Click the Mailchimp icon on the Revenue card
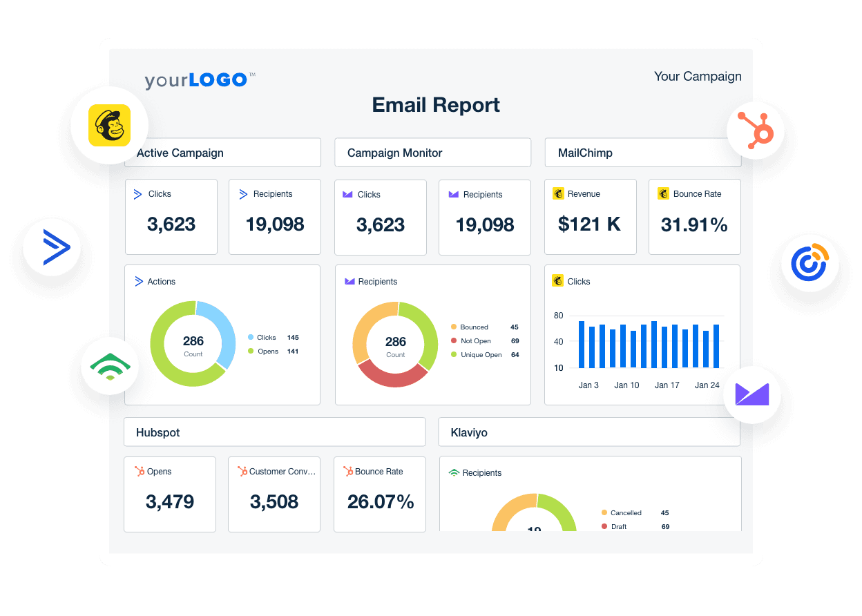The height and width of the screenshot is (616, 862). [558, 193]
